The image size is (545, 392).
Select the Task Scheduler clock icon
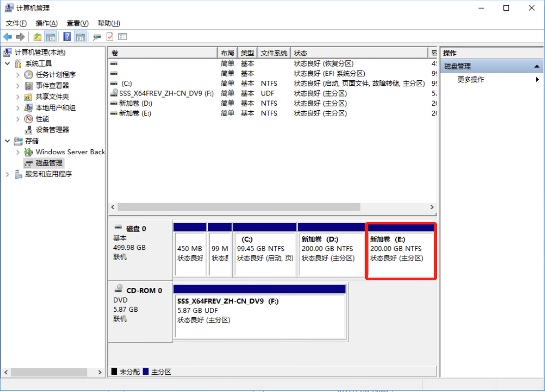[x=28, y=75]
